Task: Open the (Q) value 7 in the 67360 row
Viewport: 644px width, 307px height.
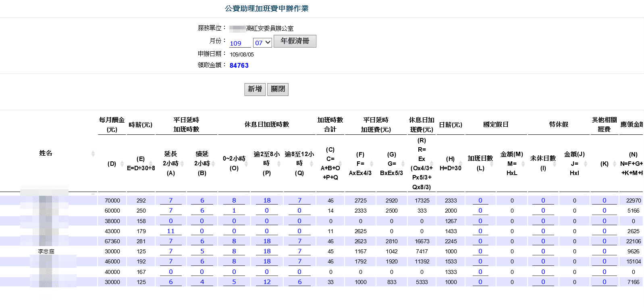Action: (299, 241)
